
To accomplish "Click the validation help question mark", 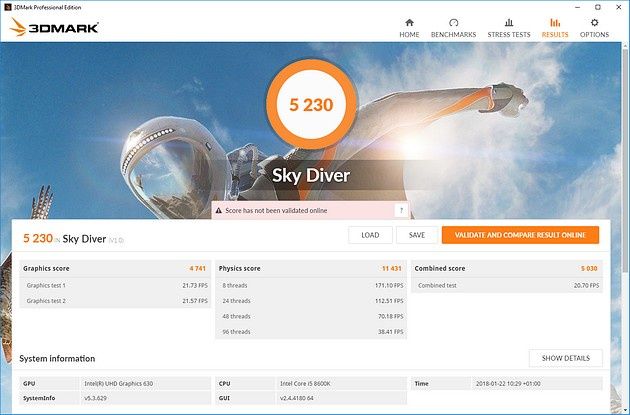I will point(401,210).
